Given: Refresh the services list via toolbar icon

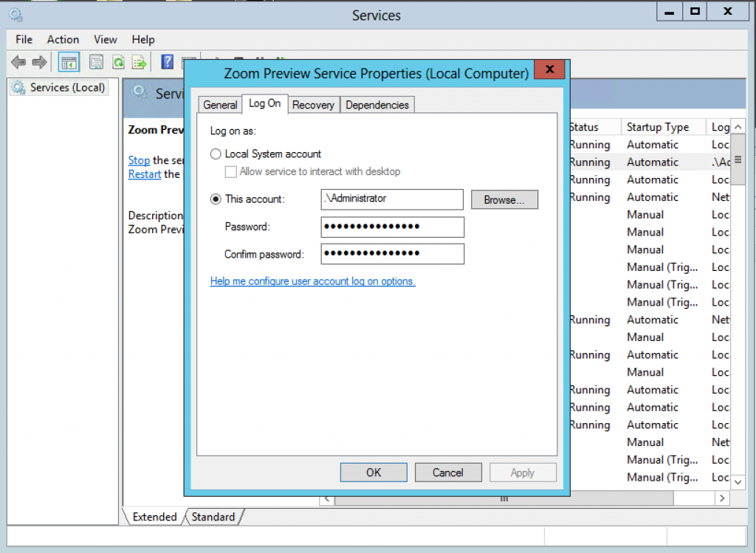Looking at the screenshot, I should 118,62.
